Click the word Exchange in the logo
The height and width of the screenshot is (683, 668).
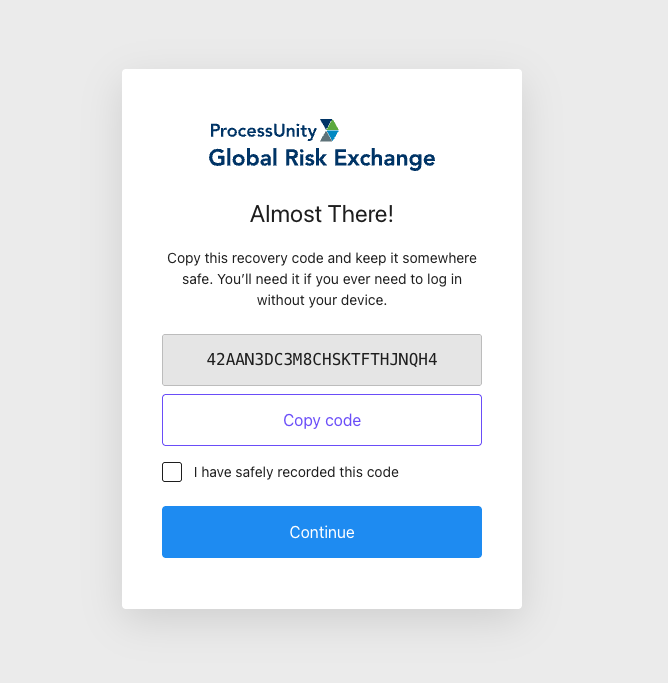(x=385, y=158)
